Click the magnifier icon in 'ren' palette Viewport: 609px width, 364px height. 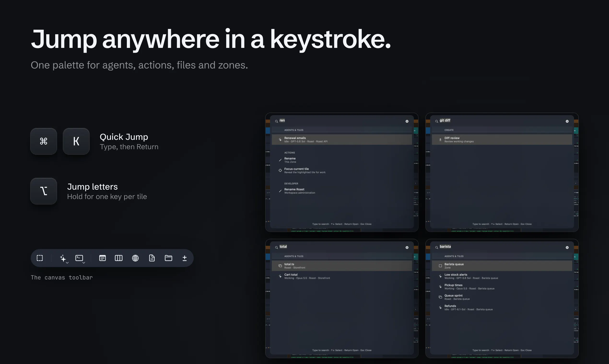coord(276,121)
